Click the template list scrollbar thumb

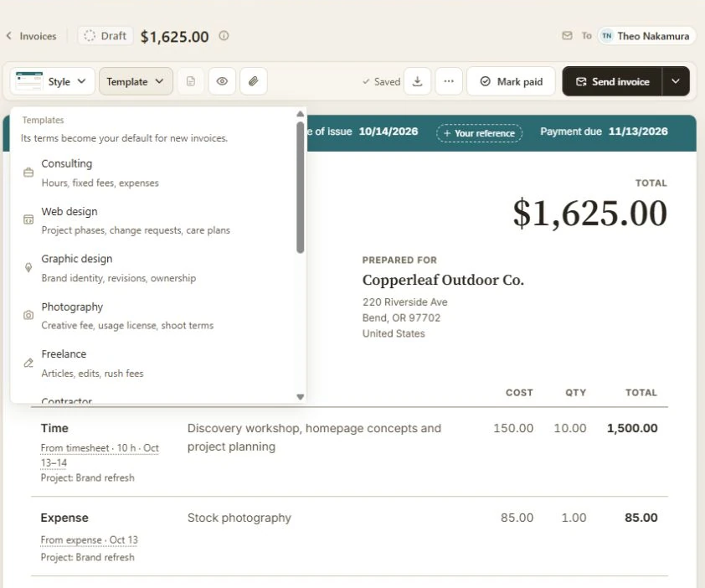[301, 187]
